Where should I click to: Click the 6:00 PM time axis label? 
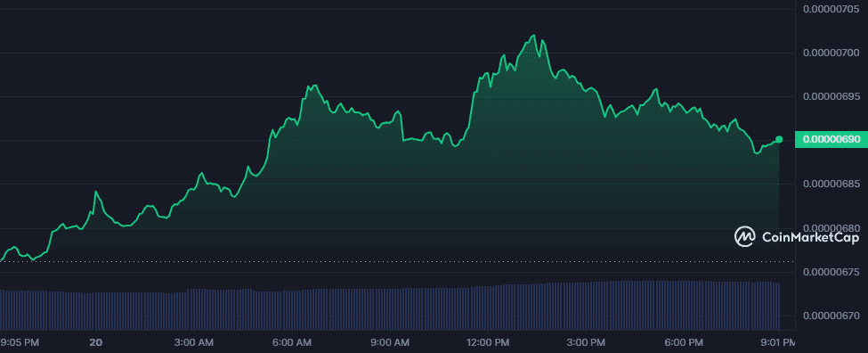[685, 342]
